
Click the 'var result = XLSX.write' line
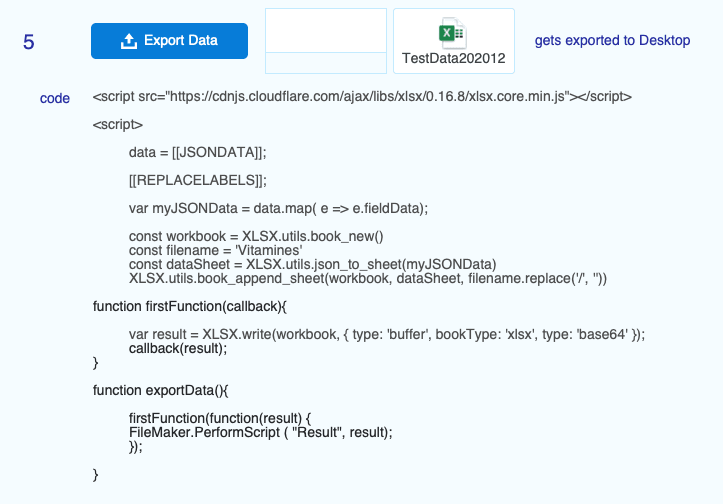pos(386,334)
